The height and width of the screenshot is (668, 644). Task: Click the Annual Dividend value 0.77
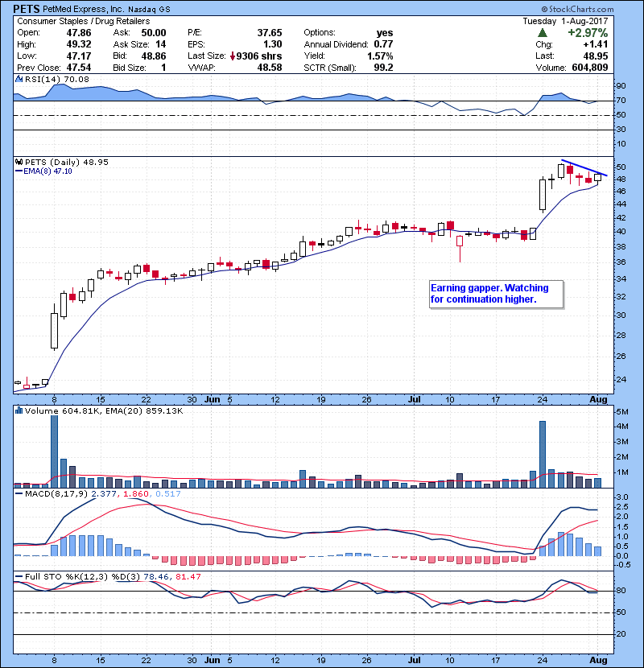click(x=383, y=44)
